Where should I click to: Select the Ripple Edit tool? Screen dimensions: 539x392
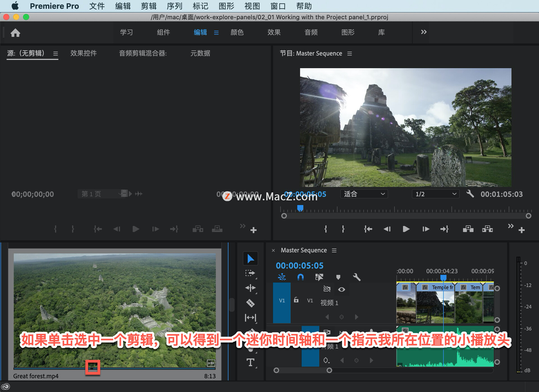click(250, 288)
